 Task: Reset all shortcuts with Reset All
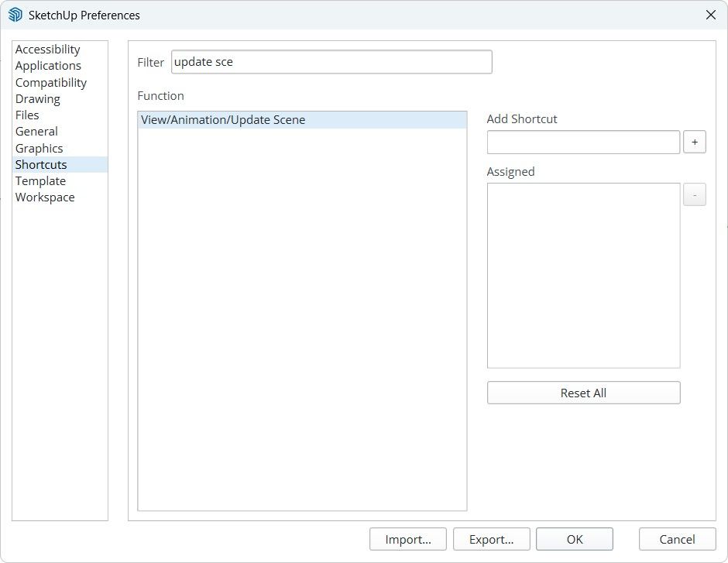click(584, 393)
